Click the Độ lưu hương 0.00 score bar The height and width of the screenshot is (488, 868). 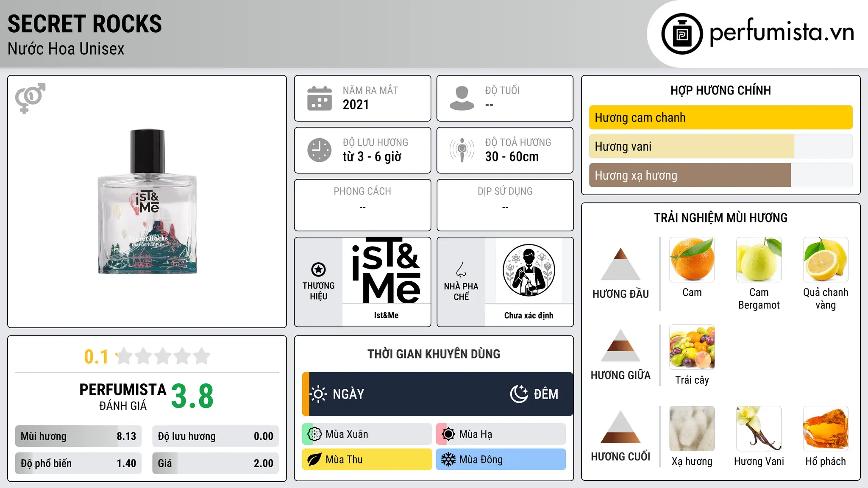[x=215, y=436]
